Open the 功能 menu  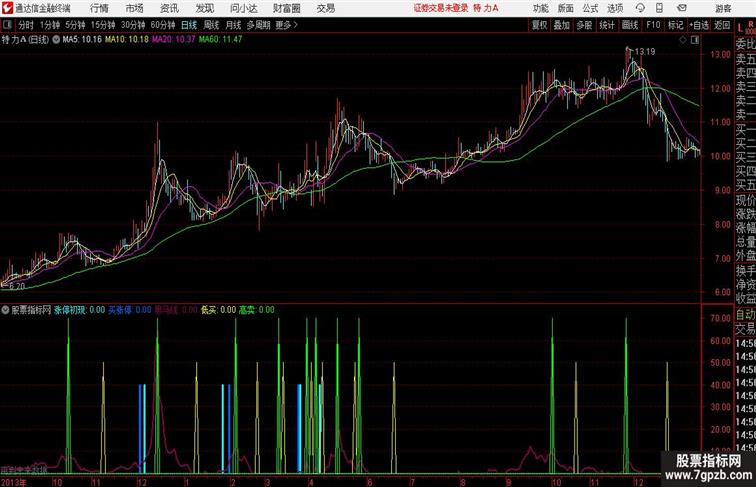540,8
